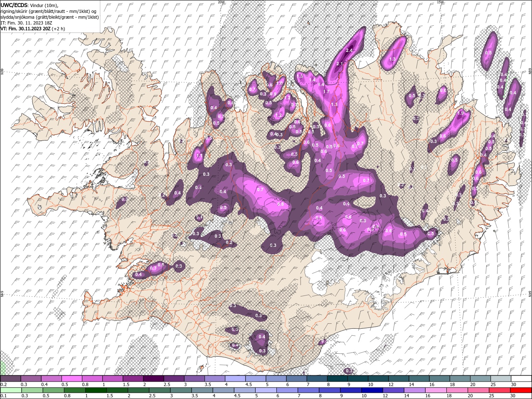The height and width of the screenshot is (399, 532).
Task: Select the pure red swatch after 30
Action: (x=521, y=390)
